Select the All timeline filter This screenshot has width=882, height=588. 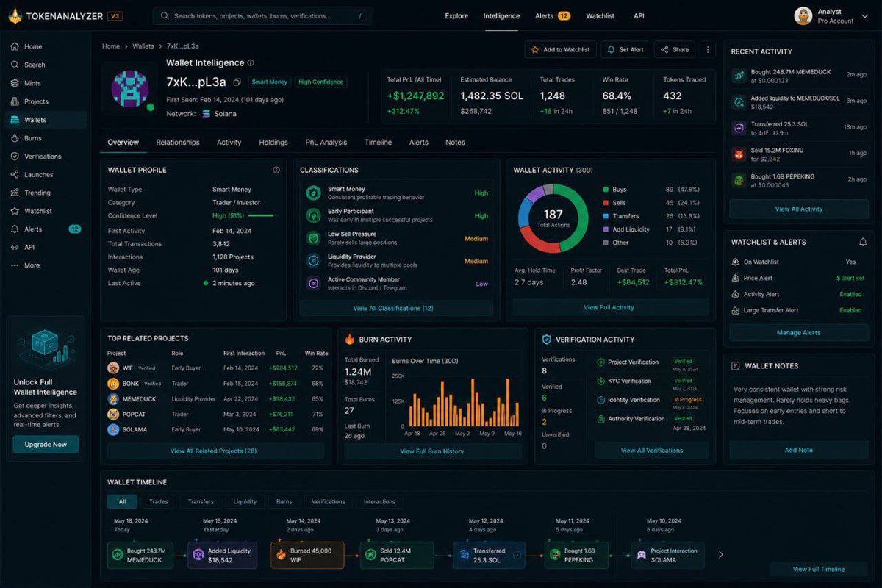click(x=122, y=502)
